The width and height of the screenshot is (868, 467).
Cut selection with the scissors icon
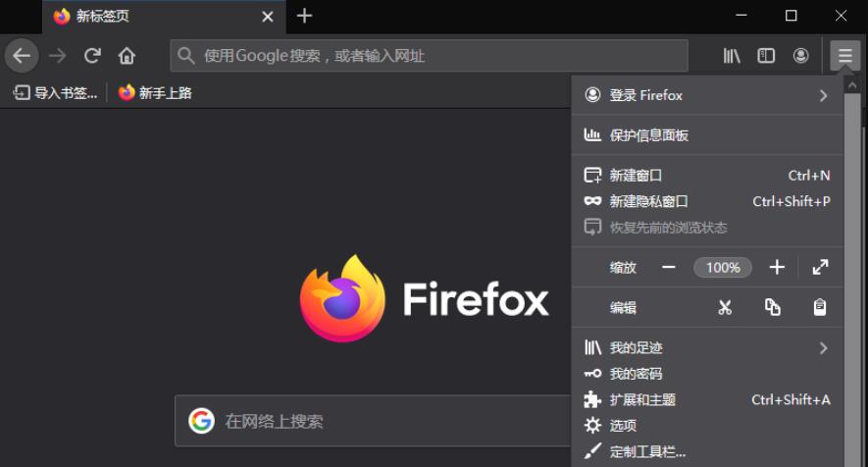(x=725, y=307)
